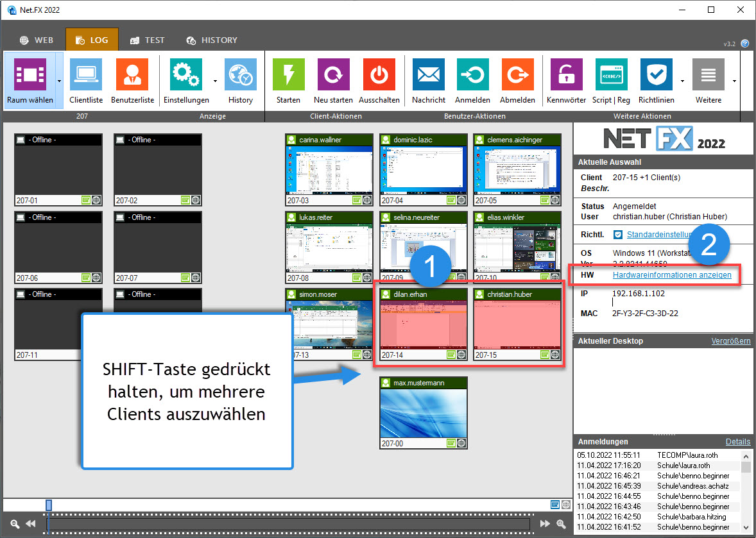
Task: Click the green screen icon on client 207-05
Action: pos(545,200)
